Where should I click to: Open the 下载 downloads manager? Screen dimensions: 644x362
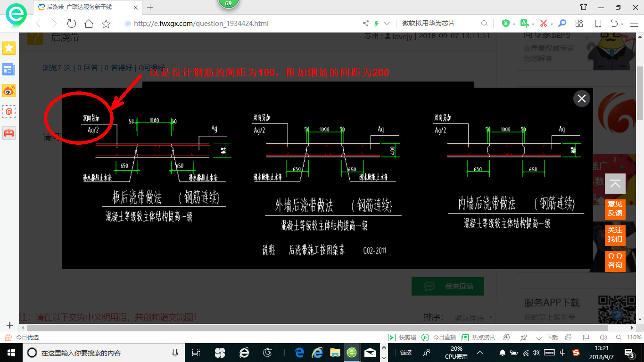click(x=547, y=337)
